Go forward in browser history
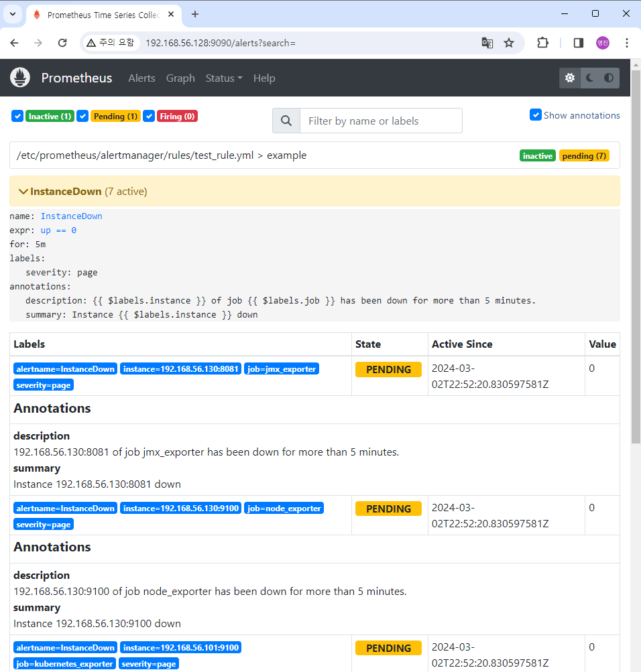 click(x=38, y=43)
